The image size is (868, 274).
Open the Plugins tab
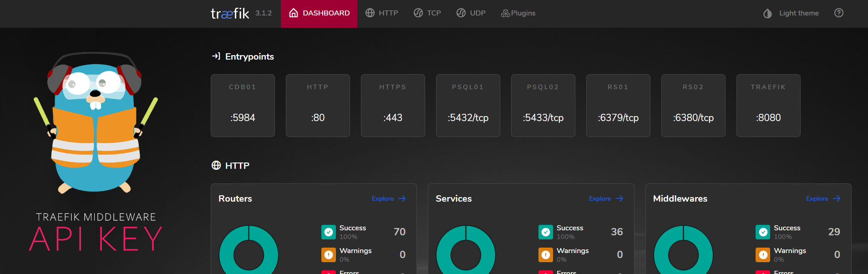coord(518,13)
